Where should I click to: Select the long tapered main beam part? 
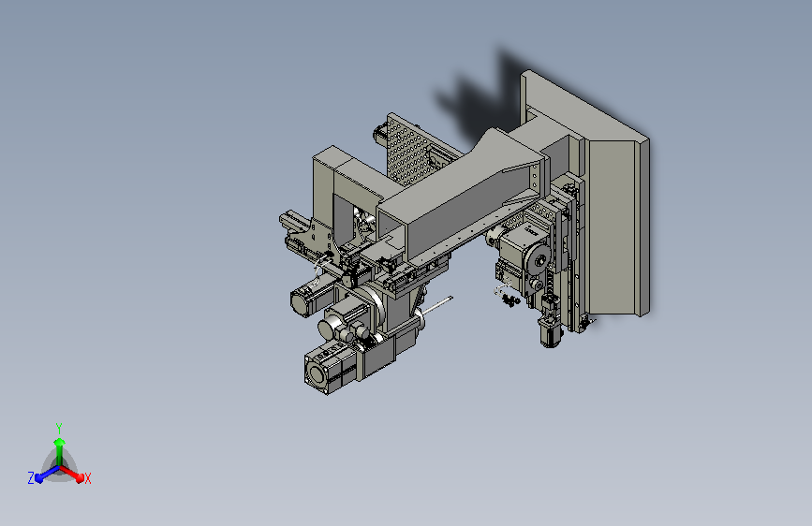461,194
